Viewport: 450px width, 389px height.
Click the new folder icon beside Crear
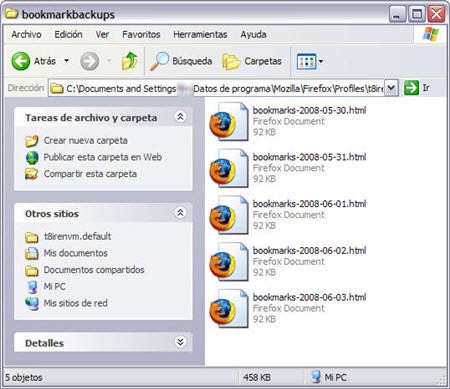pos(32,141)
